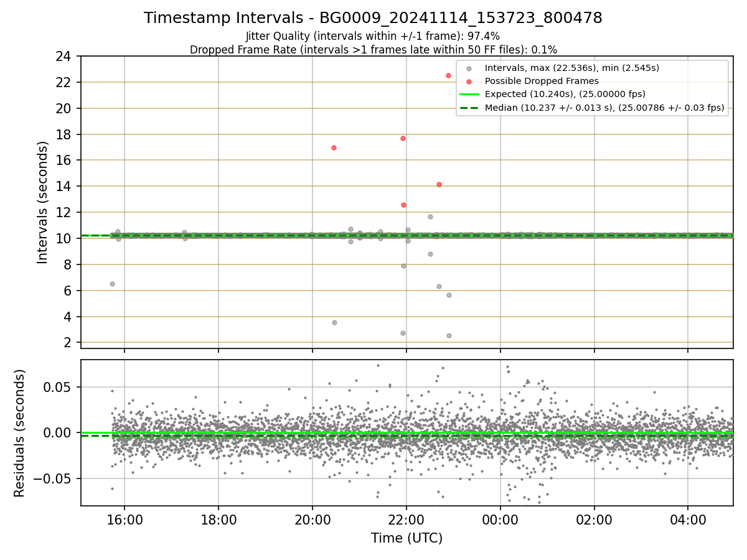Viewport: 747px width, 560px height.
Task: Click the red dropped-frame point near 12.6 seconds
Action: (x=403, y=205)
